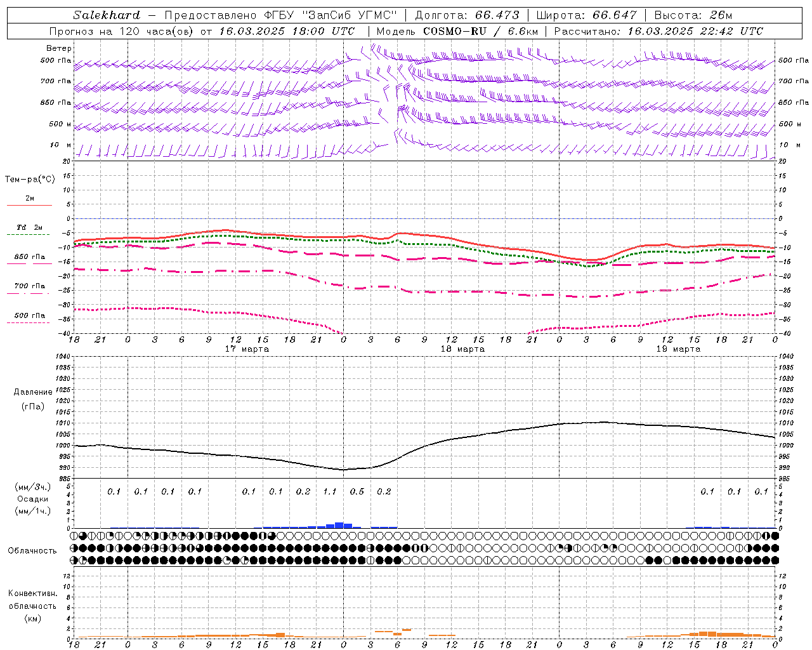Viewport: 812px width, 650px height.
Task: Click the 'Широта: 66.647' header field
Action: click(x=586, y=15)
